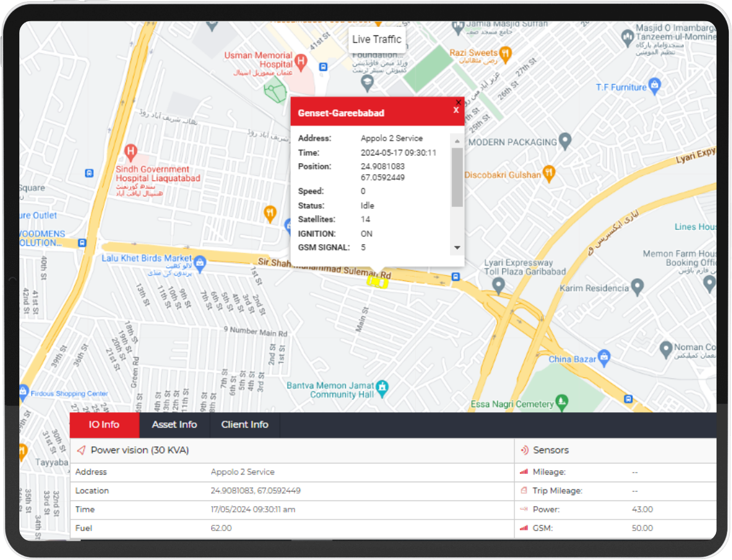
Task: Toggle the Live Traffic button
Action: [x=377, y=39]
